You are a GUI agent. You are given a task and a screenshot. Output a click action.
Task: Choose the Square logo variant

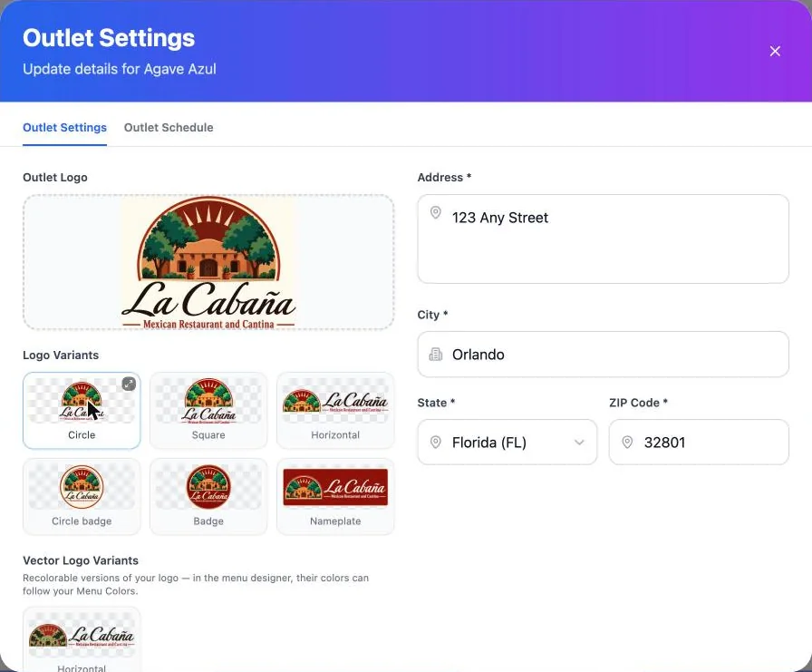[x=208, y=410]
